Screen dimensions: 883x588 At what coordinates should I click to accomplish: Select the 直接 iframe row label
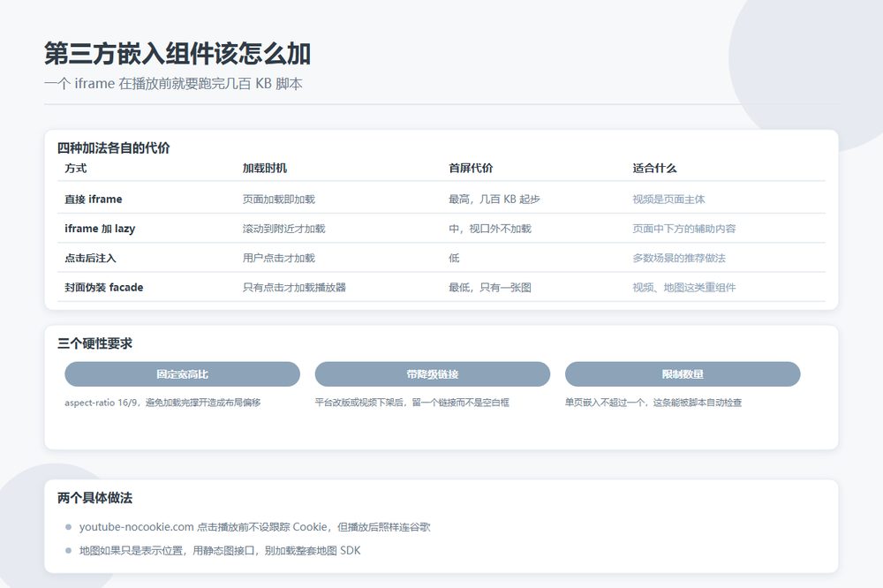point(94,199)
